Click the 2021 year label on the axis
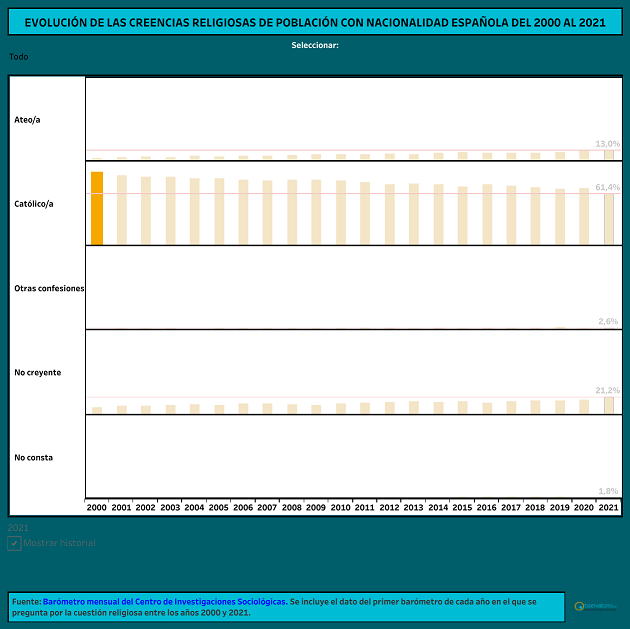 click(608, 508)
